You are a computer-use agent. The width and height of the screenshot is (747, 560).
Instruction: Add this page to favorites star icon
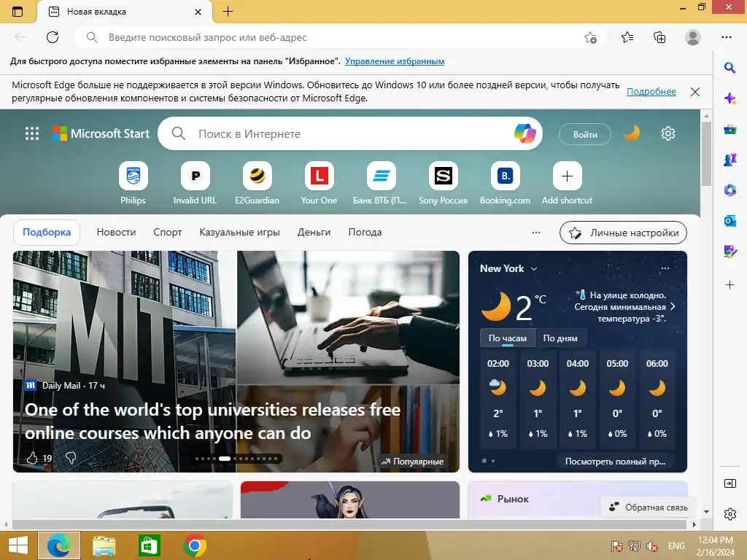(x=590, y=37)
